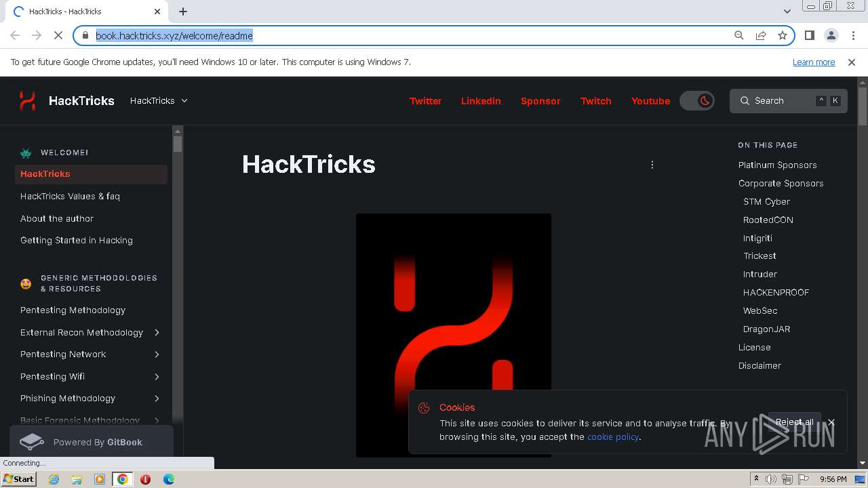Screen dimensions: 868x488
Task: Open Phishing Methodology page
Action: tap(68, 399)
